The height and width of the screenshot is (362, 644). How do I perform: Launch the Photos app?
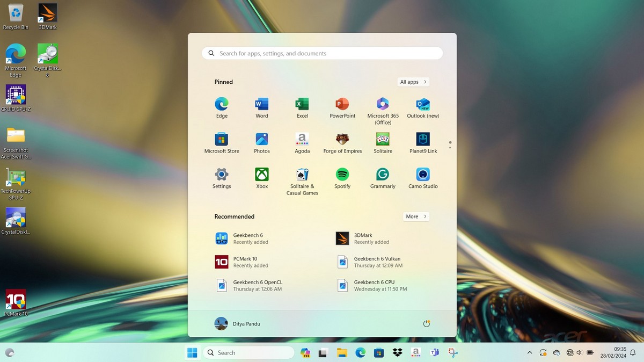click(x=262, y=143)
